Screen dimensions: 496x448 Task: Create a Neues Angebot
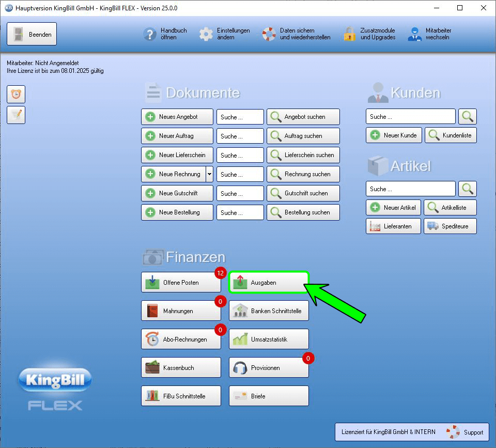pyautogui.click(x=177, y=117)
